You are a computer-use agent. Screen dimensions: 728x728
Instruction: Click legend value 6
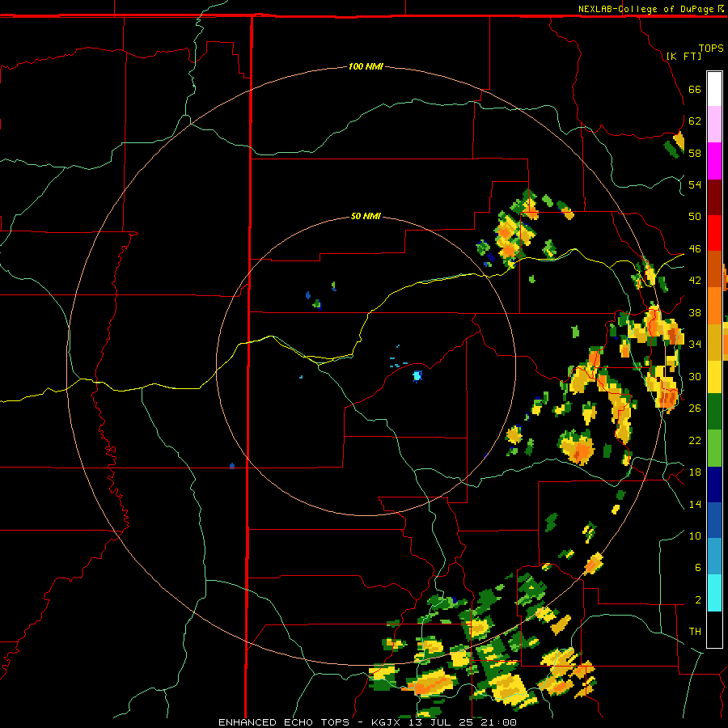point(697,567)
